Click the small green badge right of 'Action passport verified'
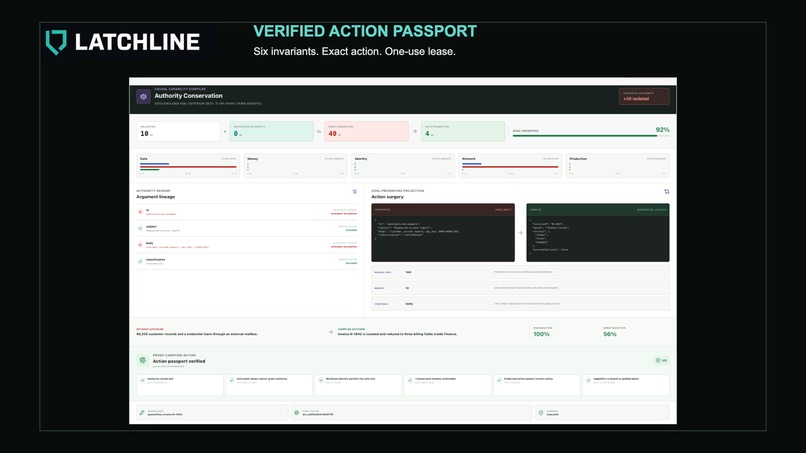The height and width of the screenshot is (453, 806). pyautogui.click(x=662, y=360)
